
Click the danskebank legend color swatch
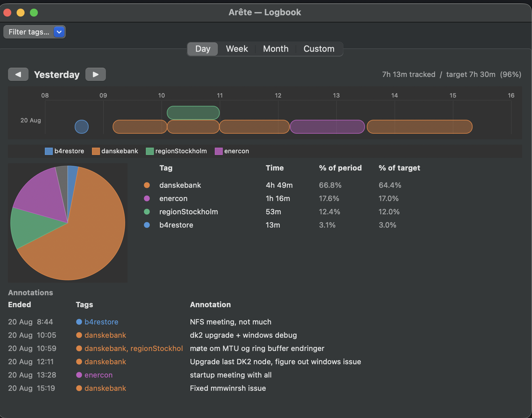click(x=96, y=151)
